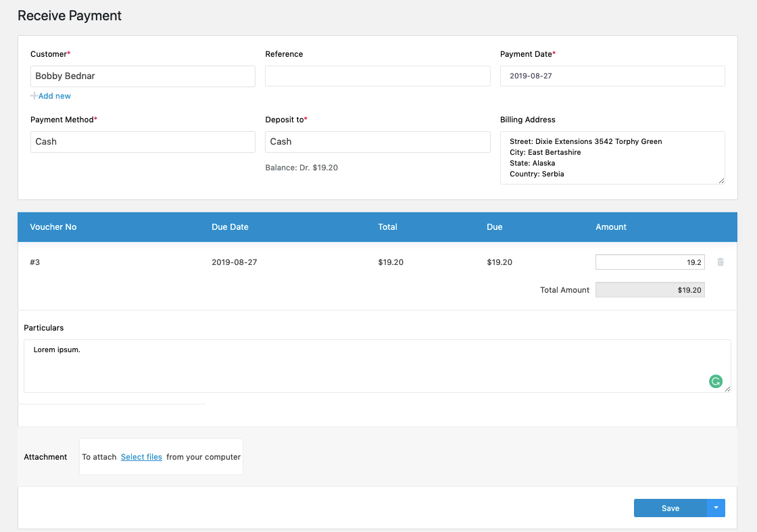Screen dimensions: 757x532
Task: Open the Save split-button arrow
Action: click(716, 508)
